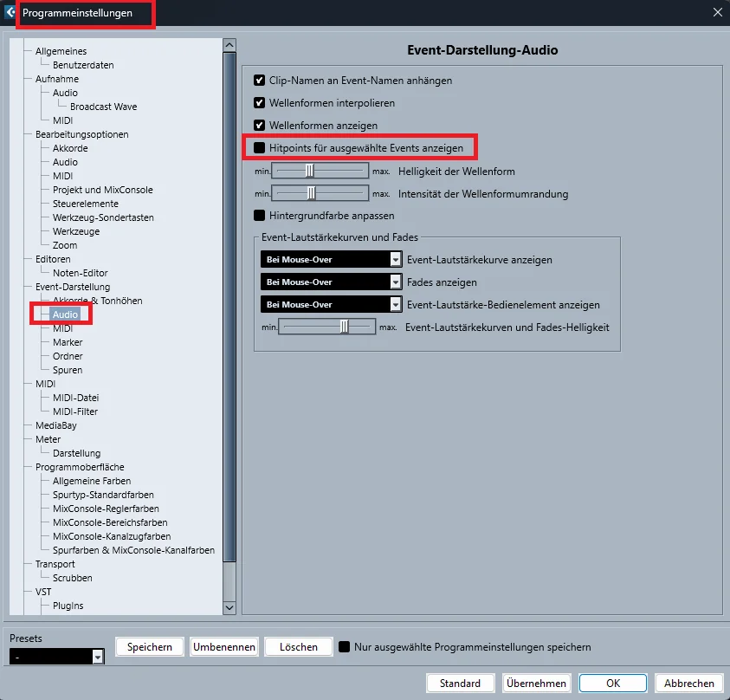Click the Abbrechen button
The width and height of the screenshot is (730, 700).
pyautogui.click(x=689, y=684)
